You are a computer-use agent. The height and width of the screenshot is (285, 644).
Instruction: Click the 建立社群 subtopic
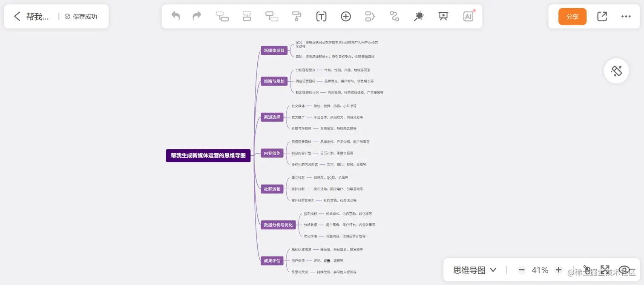click(298, 177)
